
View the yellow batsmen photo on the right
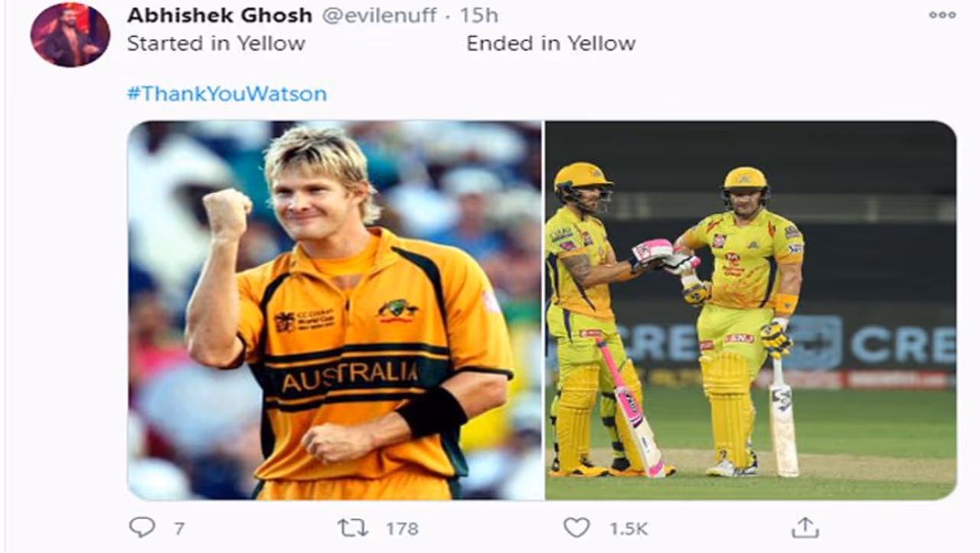750,310
